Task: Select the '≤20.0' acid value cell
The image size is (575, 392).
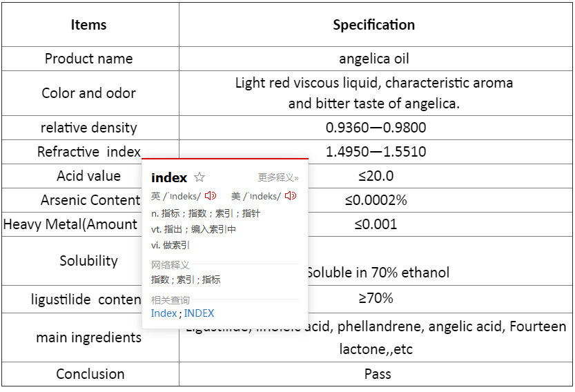Action: click(376, 176)
